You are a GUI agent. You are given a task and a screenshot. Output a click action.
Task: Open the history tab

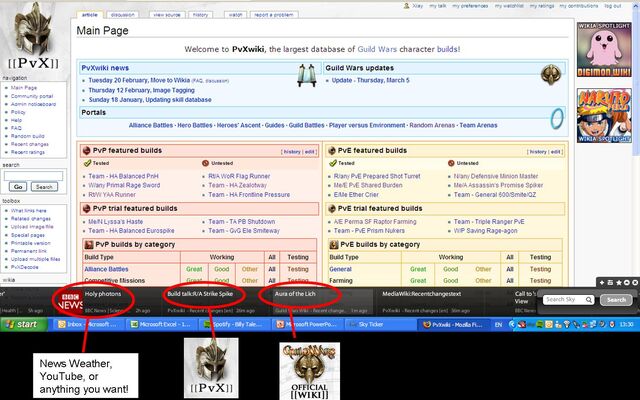200,15
